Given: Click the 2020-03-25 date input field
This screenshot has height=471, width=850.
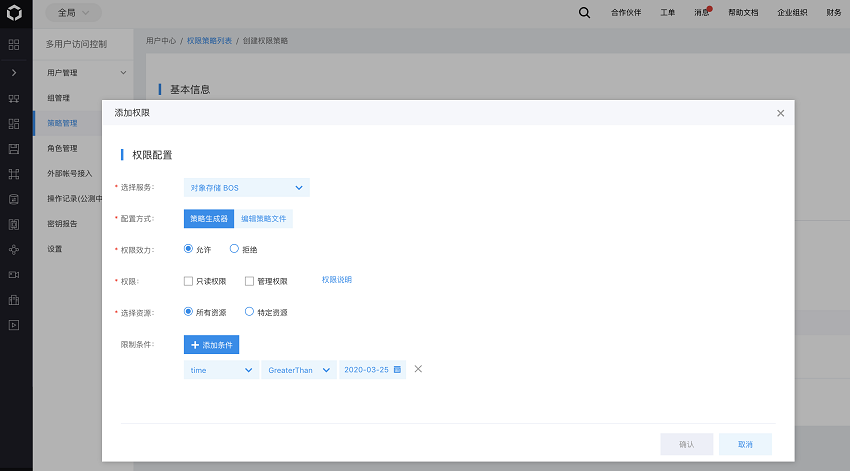Looking at the screenshot, I should (372, 370).
